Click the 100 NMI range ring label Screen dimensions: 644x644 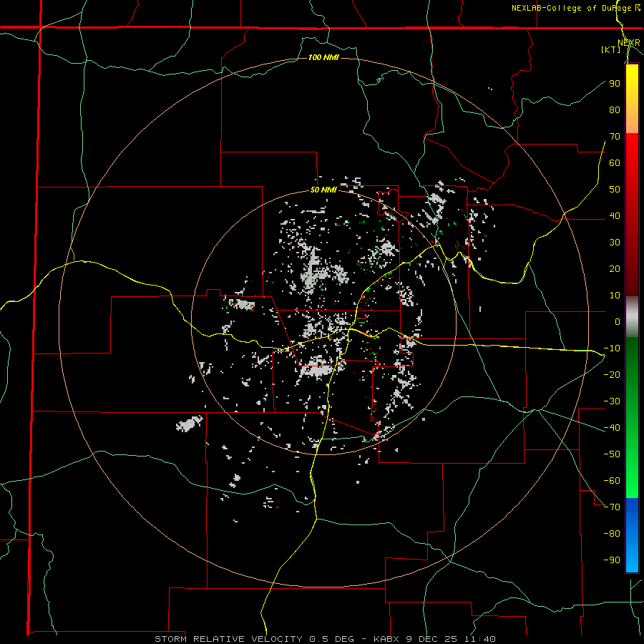tap(323, 57)
